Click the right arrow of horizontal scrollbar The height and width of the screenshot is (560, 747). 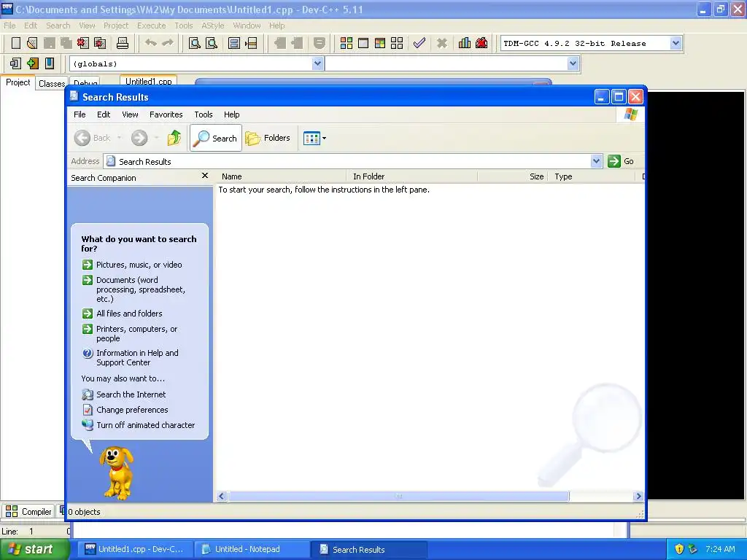tap(638, 496)
